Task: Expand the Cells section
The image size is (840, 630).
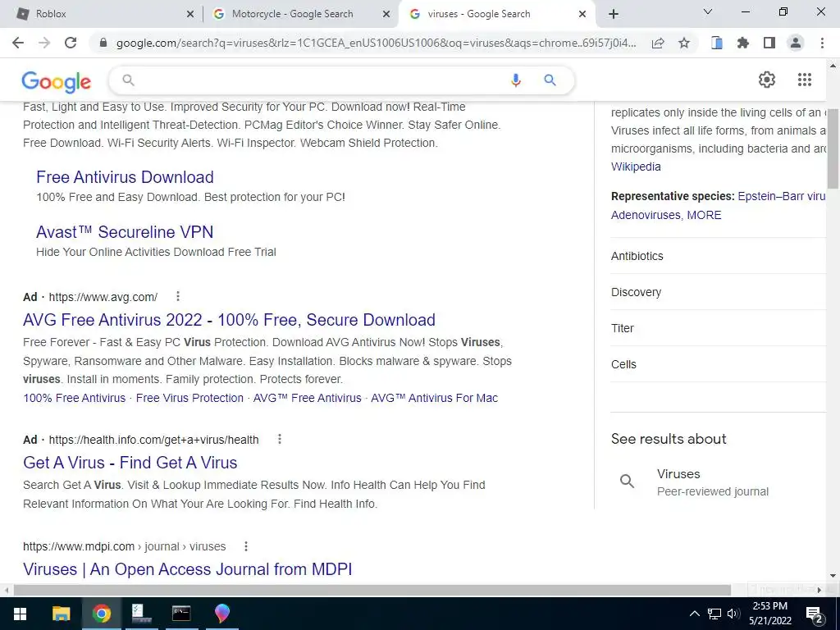Action: (719, 364)
